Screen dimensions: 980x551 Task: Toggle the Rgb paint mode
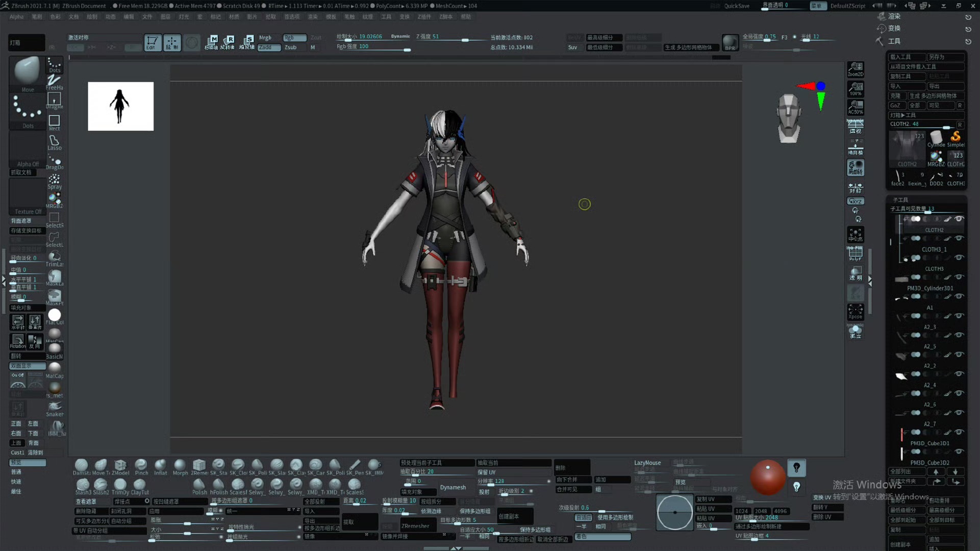(294, 38)
